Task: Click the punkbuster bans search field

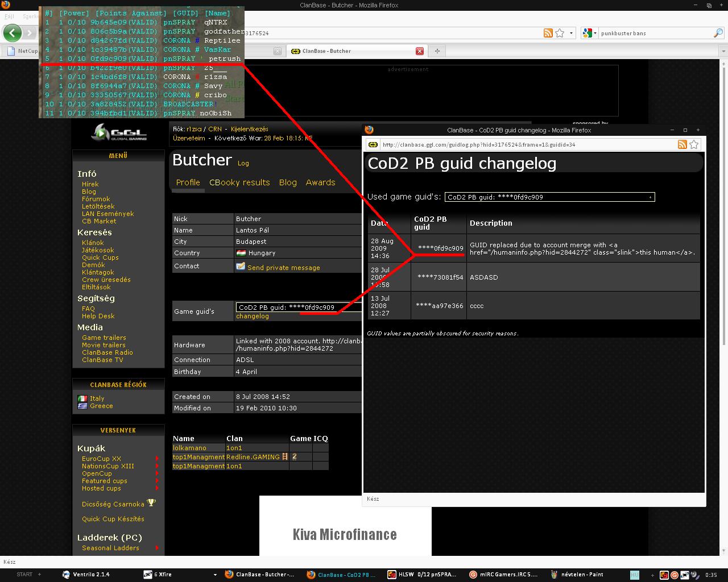Action: pyautogui.click(x=654, y=33)
